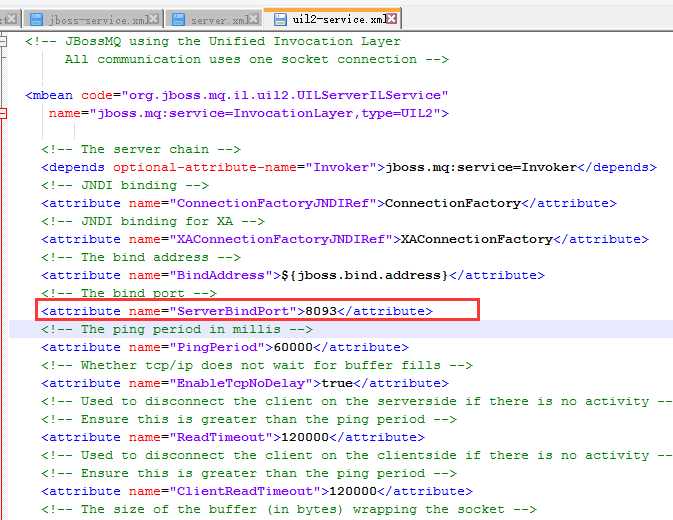Click the save-state icon on jboss-service.xml tab
This screenshot has height=520, width=673.
(36, 19)
